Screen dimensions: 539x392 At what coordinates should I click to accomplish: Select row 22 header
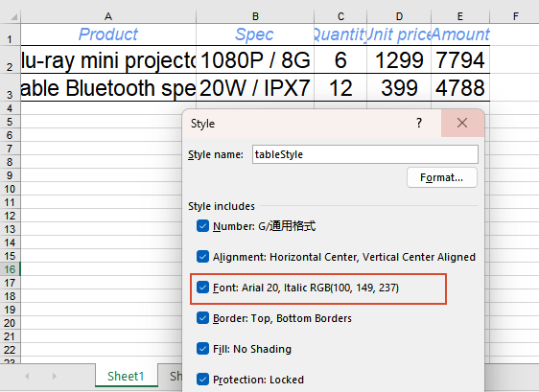coord(10,350)
